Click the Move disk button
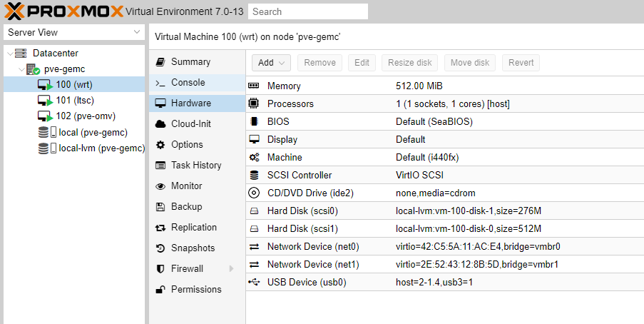 click(x=470, y=63)
